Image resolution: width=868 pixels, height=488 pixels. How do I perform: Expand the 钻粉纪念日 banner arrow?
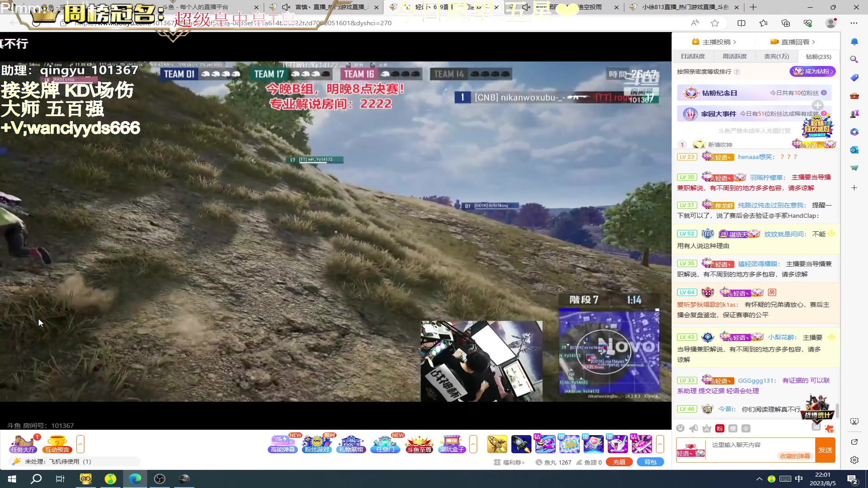tap(824, 93)
